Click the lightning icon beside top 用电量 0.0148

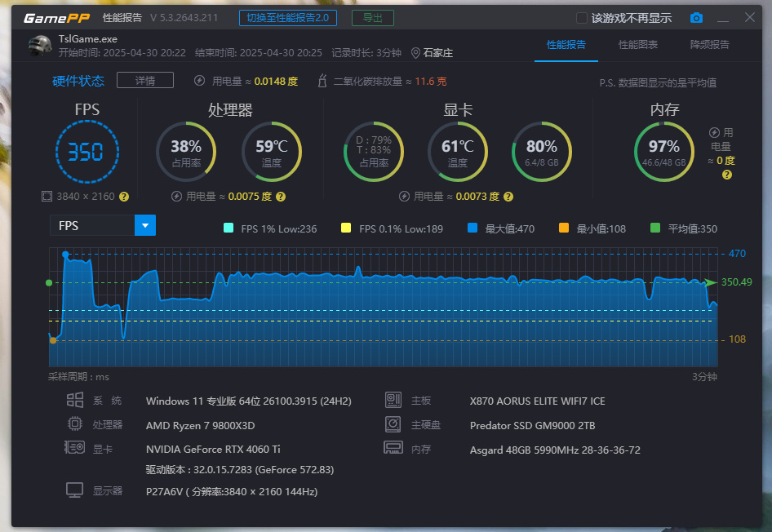pyautogui.click(x=199, y=80)
